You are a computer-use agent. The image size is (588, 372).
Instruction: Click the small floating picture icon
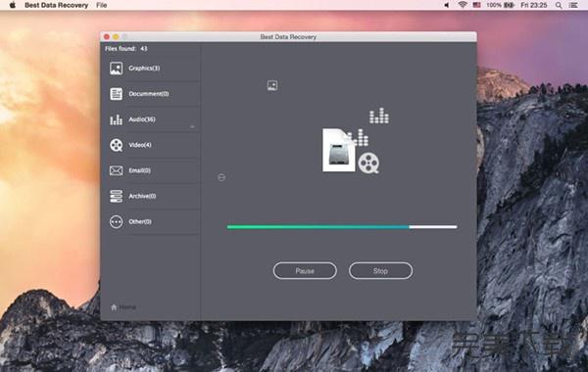click(272, 85)
